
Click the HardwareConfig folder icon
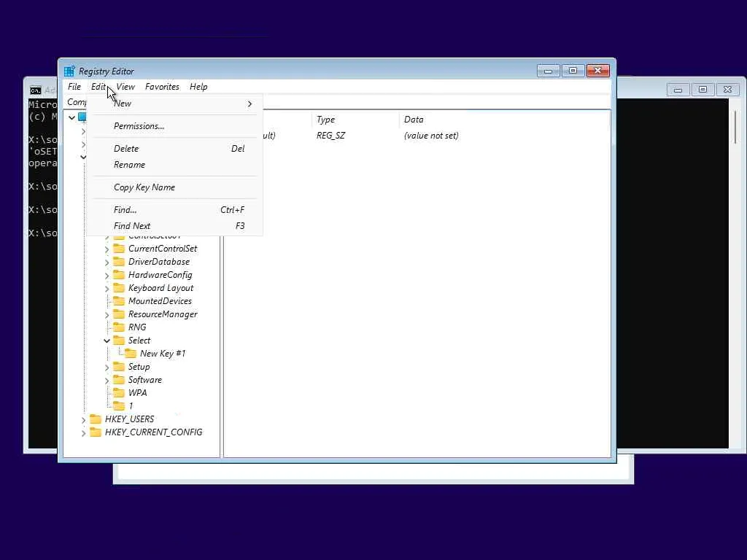tap(119, 275)
